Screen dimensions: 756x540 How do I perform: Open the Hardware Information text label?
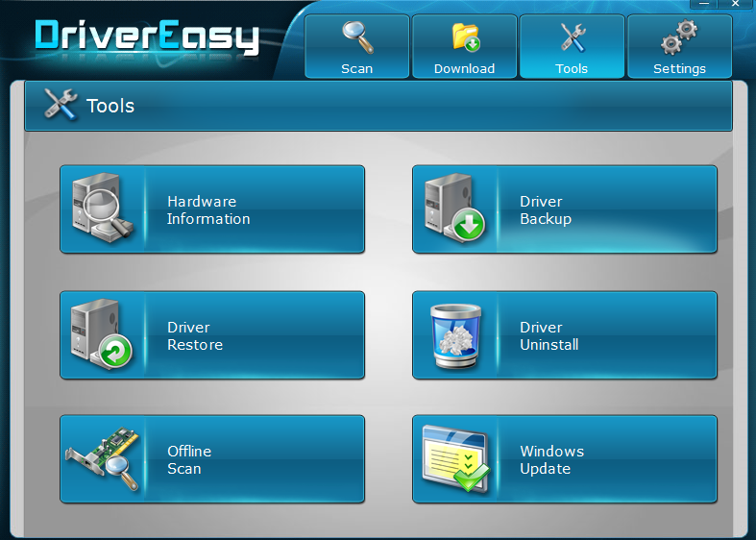pyautogui.click(x=208, y=210)
